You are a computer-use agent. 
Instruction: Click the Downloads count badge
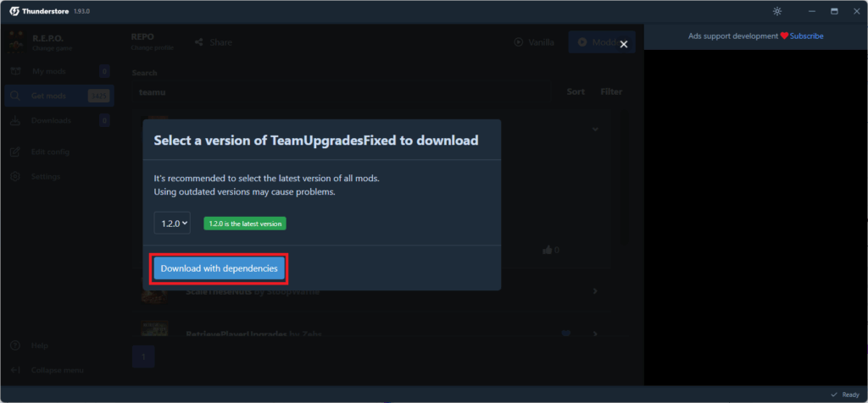pos(104,120)
